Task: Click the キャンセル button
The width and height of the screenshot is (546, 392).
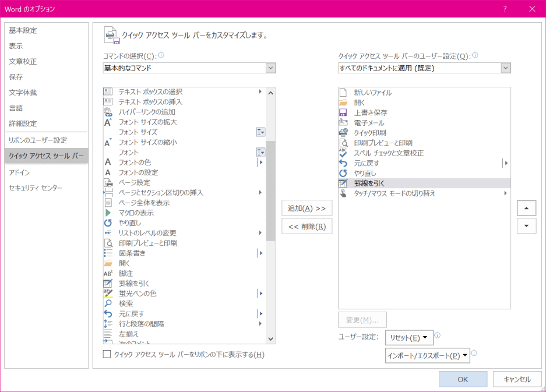Action: coord(517,379)
